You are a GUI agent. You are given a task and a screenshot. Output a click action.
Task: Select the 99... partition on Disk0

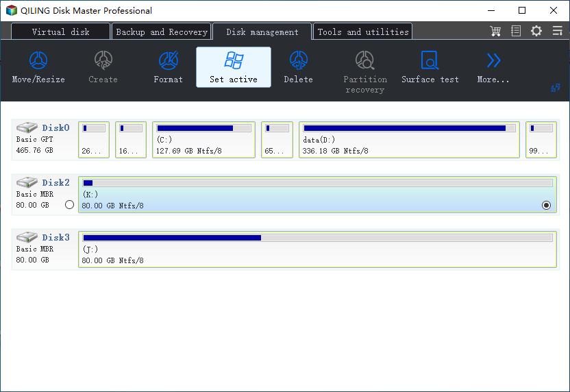coord(541,140)
